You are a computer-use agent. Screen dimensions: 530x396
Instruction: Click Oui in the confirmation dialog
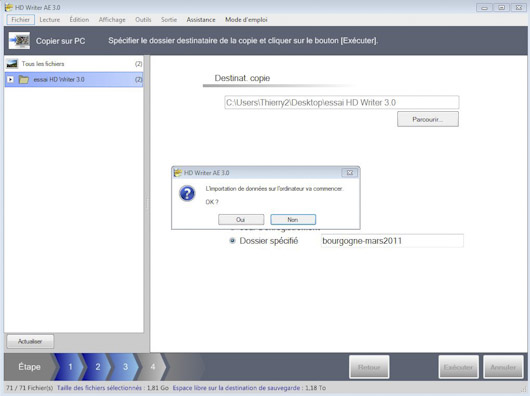(x=241, y=220)
